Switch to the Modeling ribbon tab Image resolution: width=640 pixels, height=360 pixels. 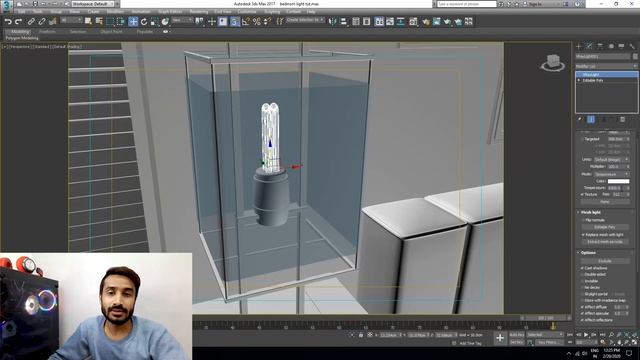point(19,32)
